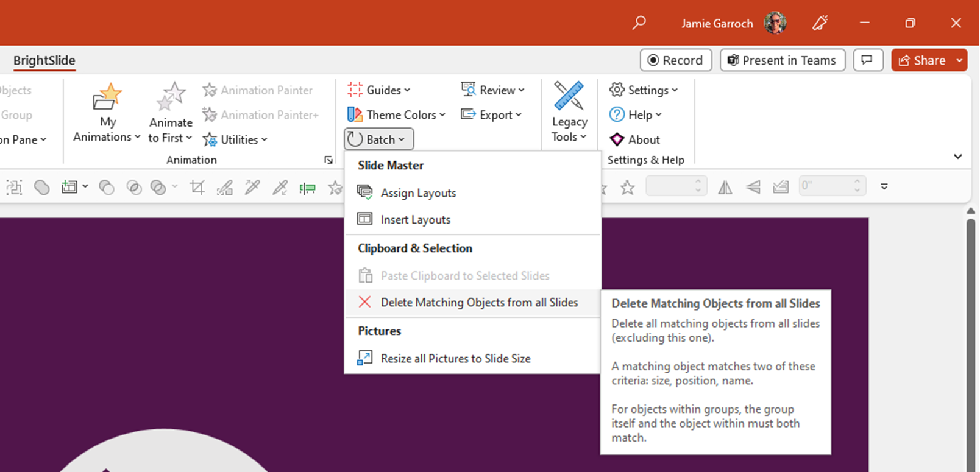Click the green align guides icon
This screenshot has width=980, height=472.
(308, 188)
